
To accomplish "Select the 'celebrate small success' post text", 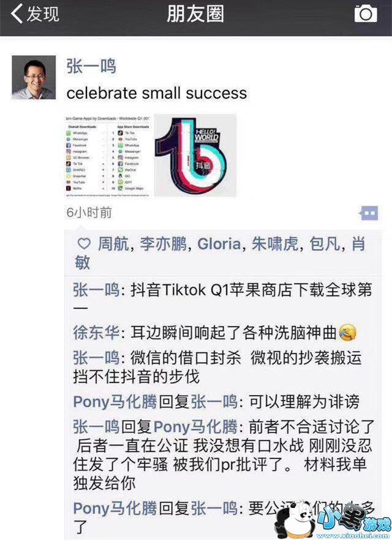I will 157,93.
